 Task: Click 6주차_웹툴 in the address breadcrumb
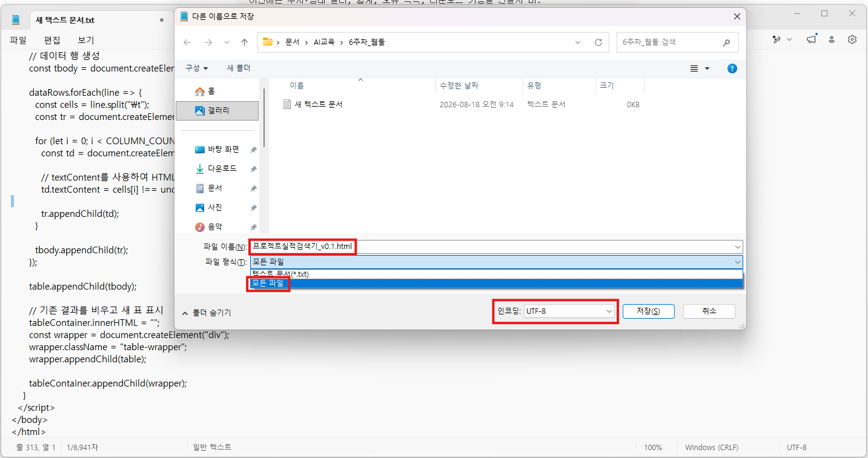(x=366, y=42)
